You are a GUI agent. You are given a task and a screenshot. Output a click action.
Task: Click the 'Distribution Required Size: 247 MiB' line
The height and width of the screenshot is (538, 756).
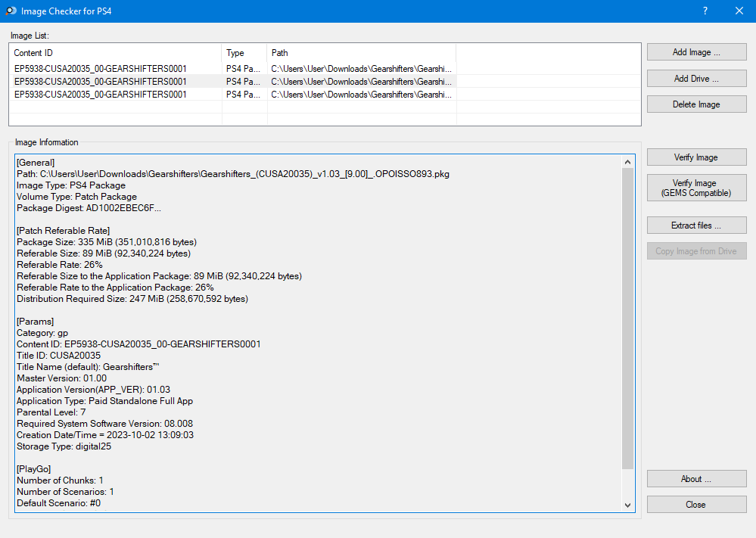pos(132,299)
